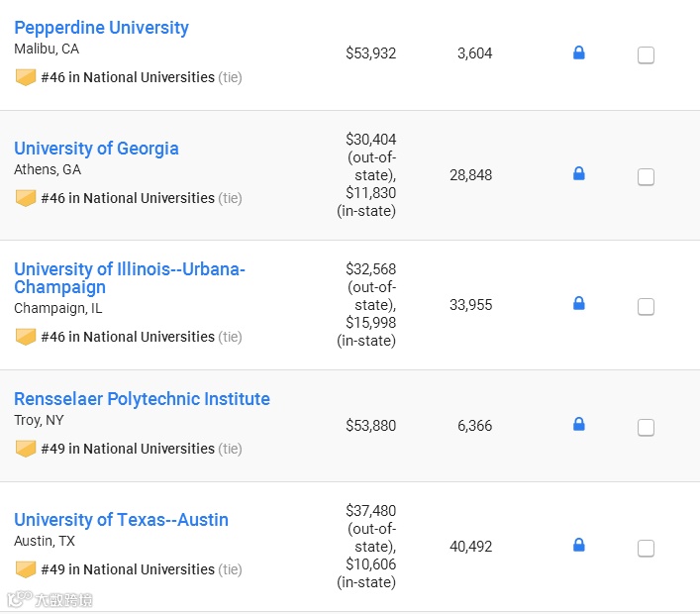The width and height of the screenshot is (700, 614).
Task: Click Illinois ranking badge icon beside #46
Action: (26, 337)
